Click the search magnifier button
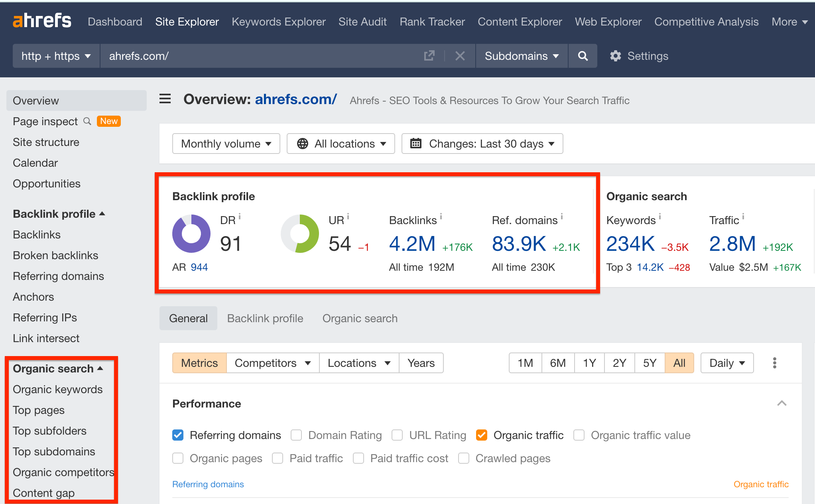 pyautogui.click(x=583, y=56)
